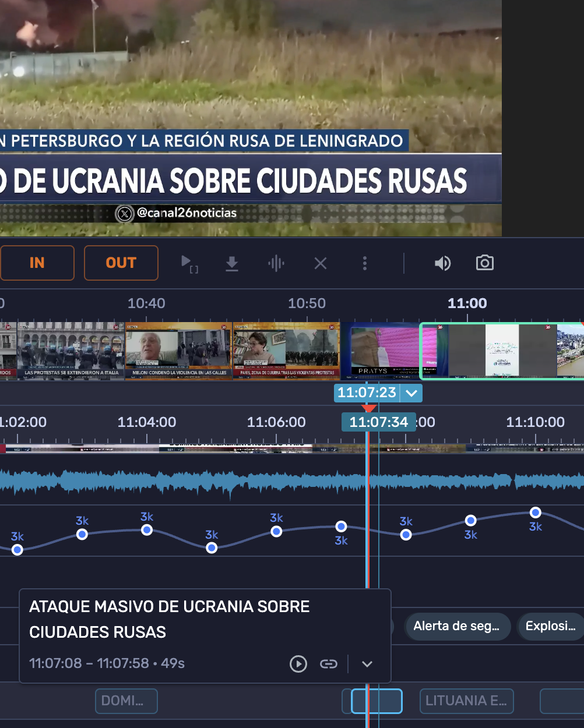Open the three-dot more options menu
Image resolution: width=584 pixels, height=728 pixels.
click(x=365, y=263)
